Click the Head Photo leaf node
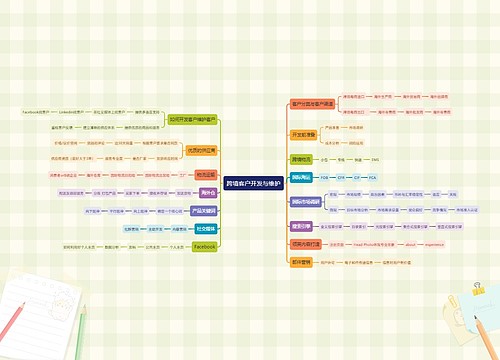The height and width of the screenshot is (360, 500). point(374,245)
